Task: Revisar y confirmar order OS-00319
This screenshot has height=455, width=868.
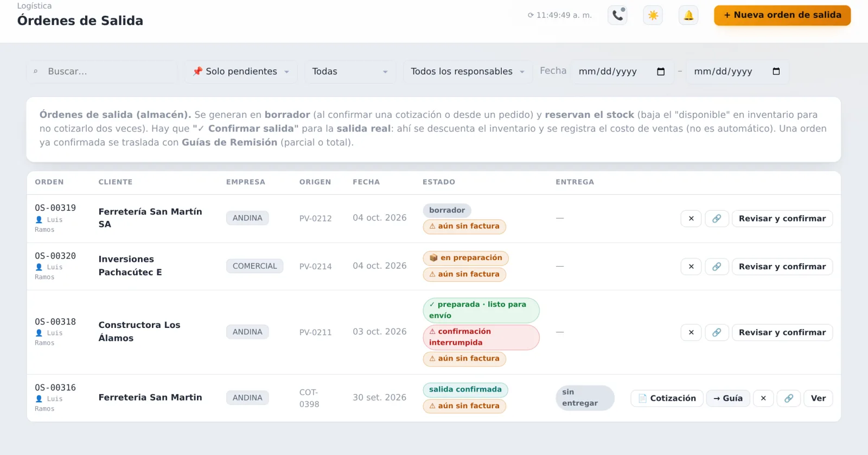Action: coord(782,218)
